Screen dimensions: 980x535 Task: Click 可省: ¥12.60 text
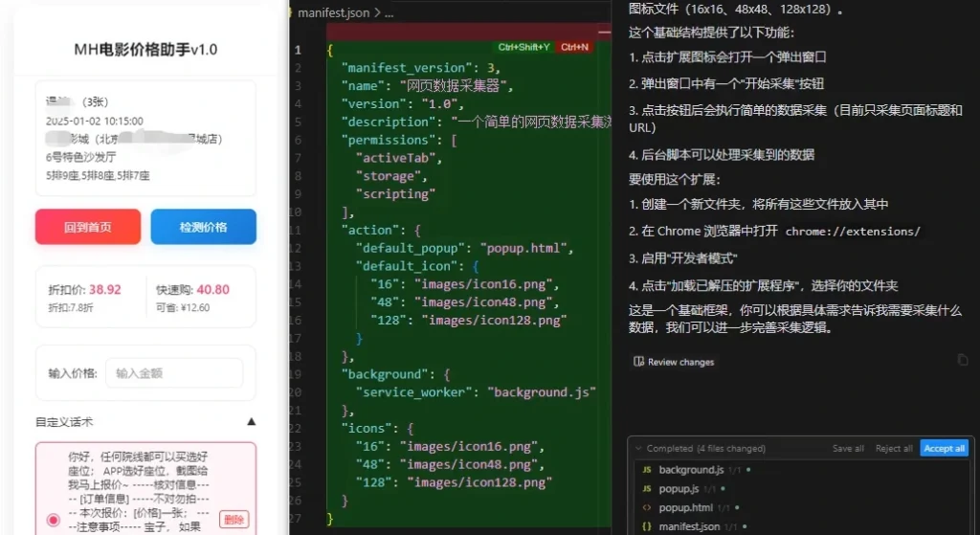[183, 307]
